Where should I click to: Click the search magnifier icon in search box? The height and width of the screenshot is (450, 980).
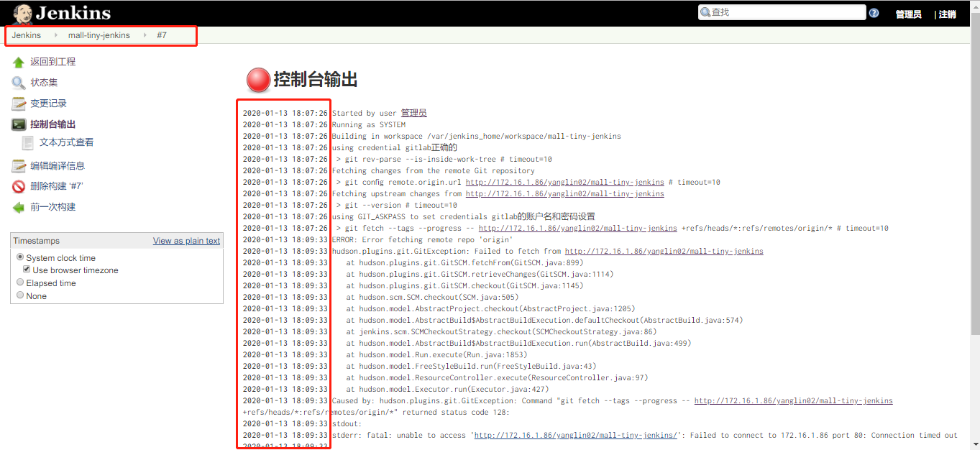[705, 12]
